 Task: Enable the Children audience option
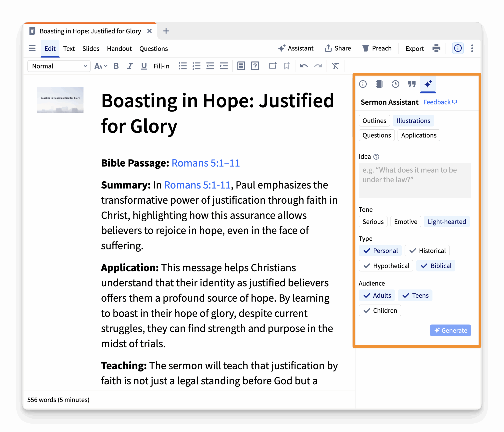pos(380,310)
